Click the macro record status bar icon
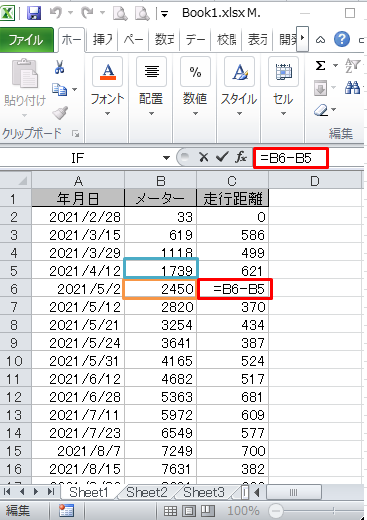This screenshot has height=520, width=367. [66, 510]
